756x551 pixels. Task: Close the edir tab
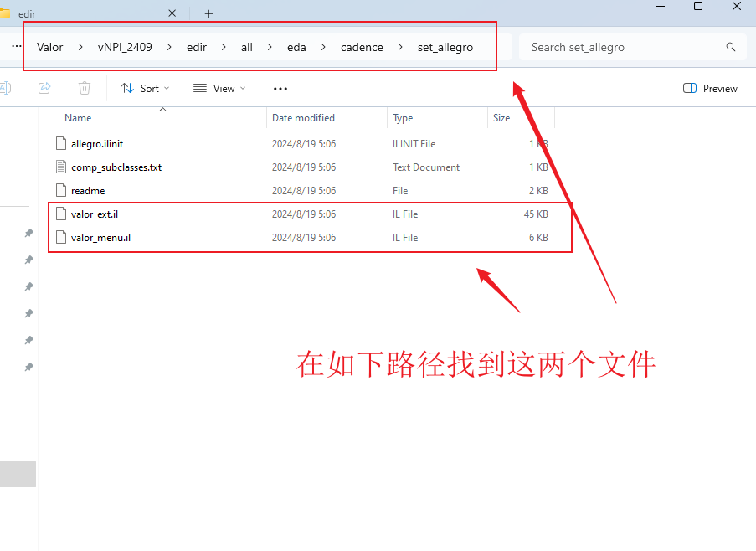(x=172, y=13)
